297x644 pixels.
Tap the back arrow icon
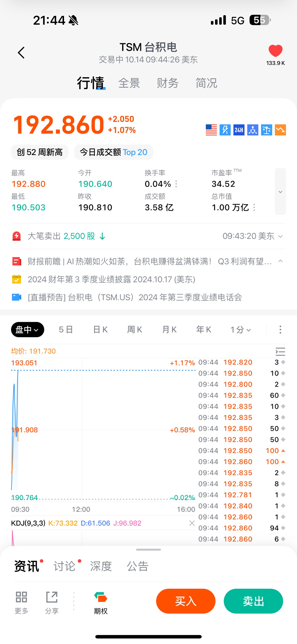click(x=21, y=52)
